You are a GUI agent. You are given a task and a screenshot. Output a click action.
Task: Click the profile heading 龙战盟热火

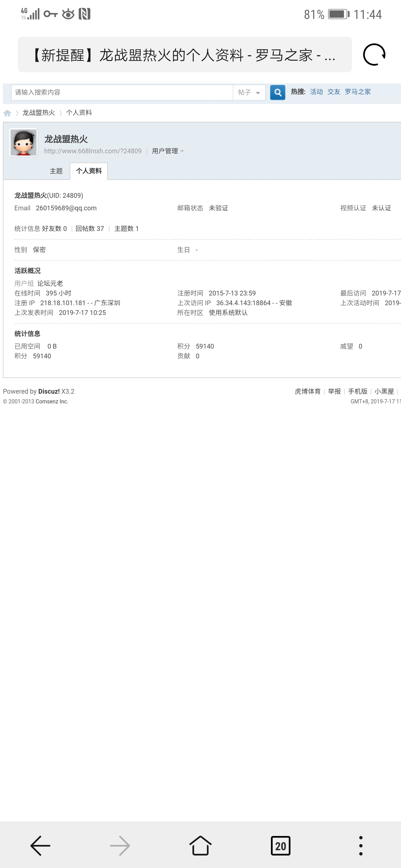66,139
